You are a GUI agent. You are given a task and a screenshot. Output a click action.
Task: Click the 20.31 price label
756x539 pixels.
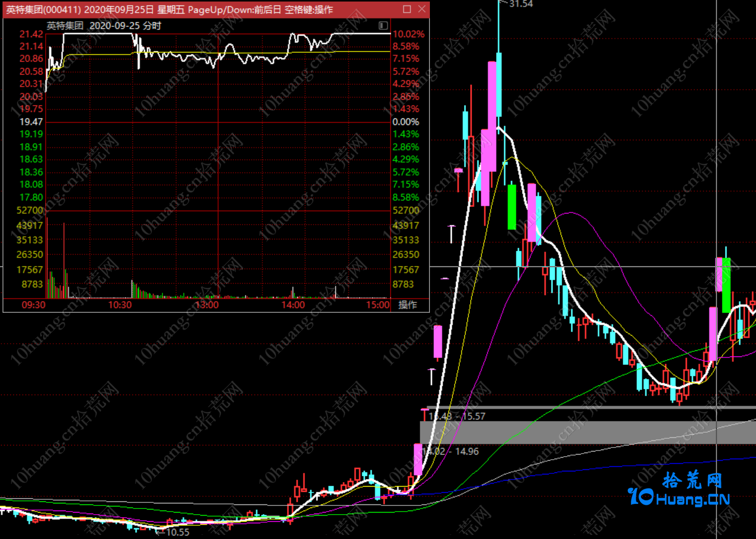pyautogui.click(x=31, y=84)
